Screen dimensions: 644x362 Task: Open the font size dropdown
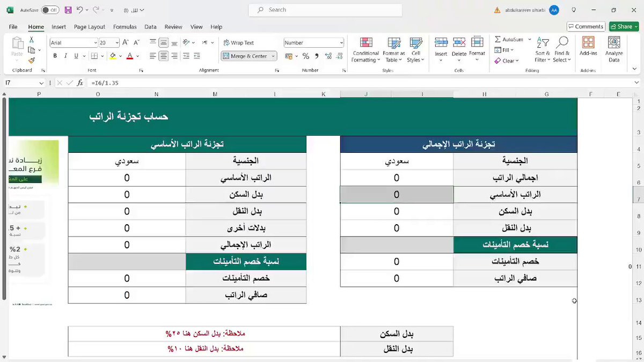click(x=116, y=42)
